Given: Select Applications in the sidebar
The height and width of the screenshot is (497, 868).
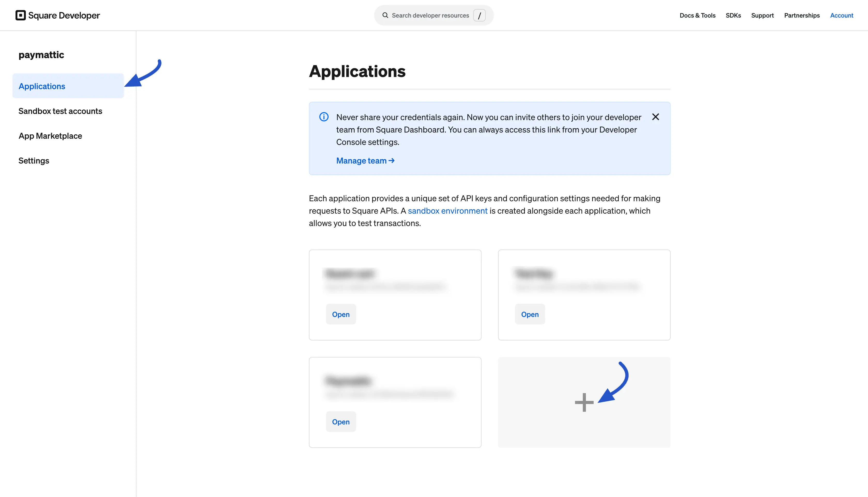Looking at the screenshot, I should pyautogui.click(x=68, y=86).
